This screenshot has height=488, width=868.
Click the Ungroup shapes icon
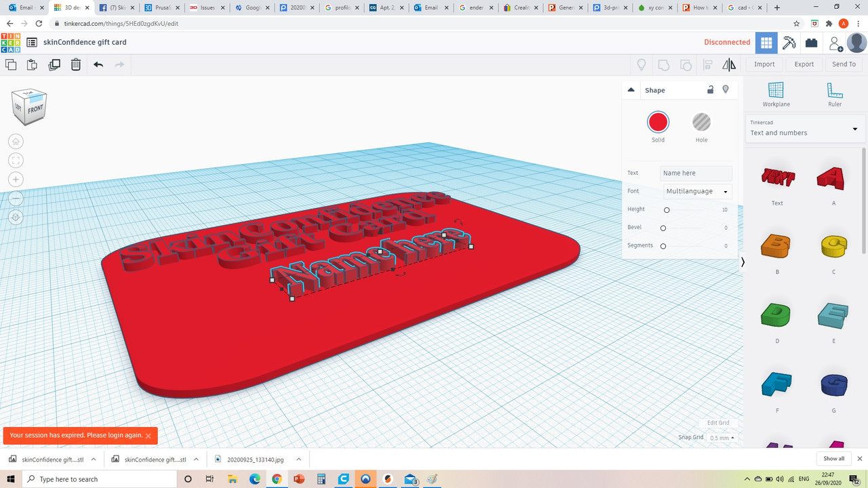point(686,65)
